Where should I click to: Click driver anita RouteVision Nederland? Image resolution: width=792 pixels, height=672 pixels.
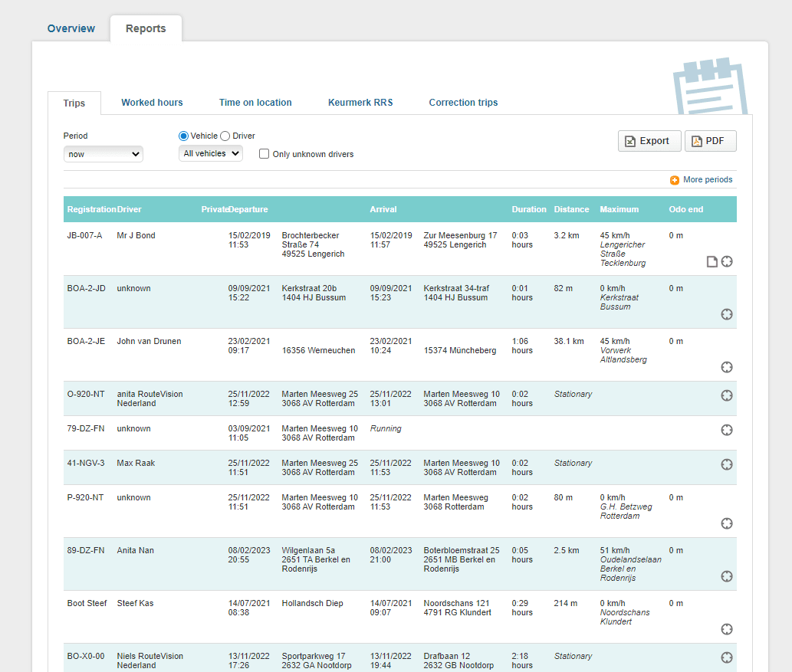(150, 399)
